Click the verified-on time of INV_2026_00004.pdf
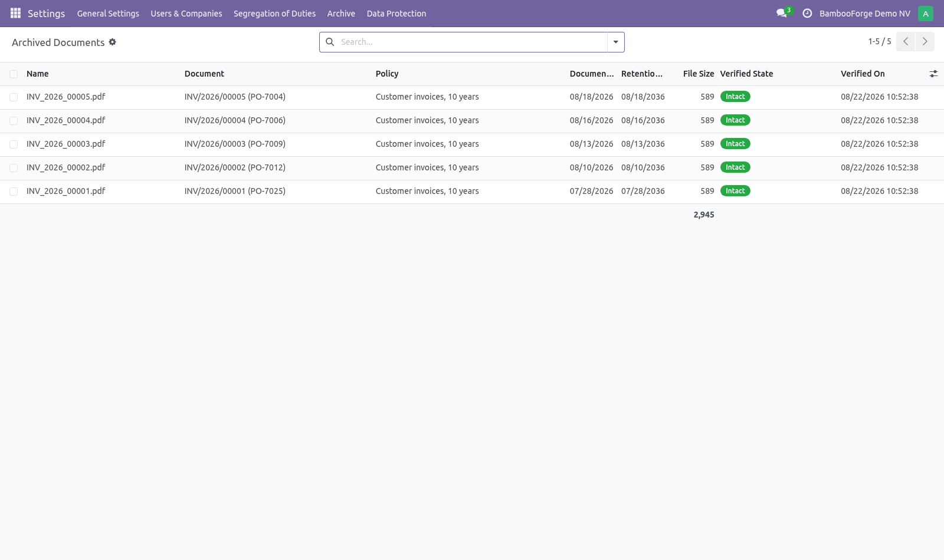This screenshot has height=560, width=944. pos(880,120)
